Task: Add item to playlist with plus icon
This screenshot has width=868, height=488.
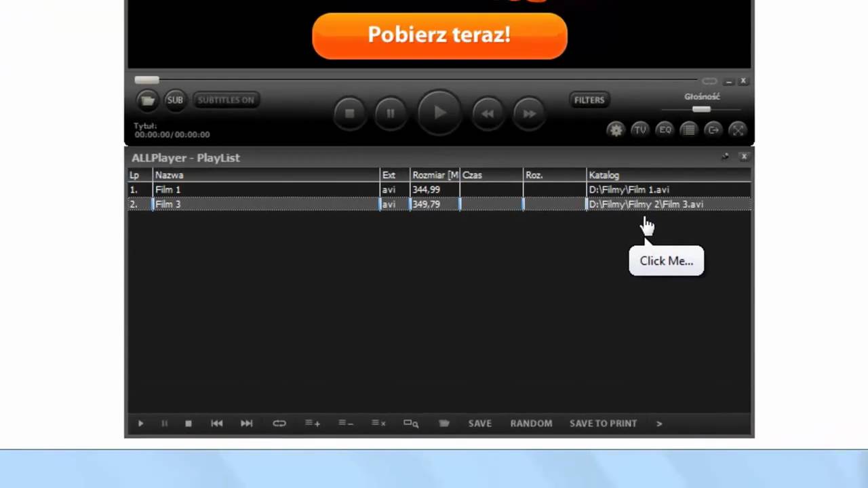Action: (x=313, y=424)
